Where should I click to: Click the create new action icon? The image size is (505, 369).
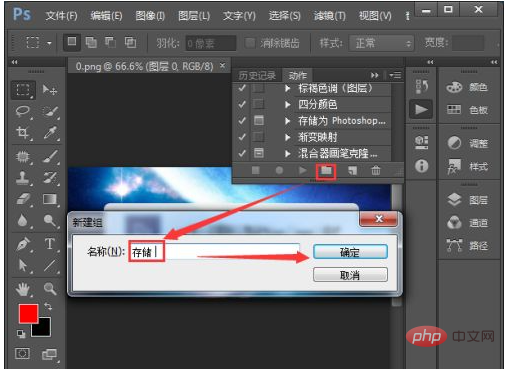click(x=352, y=171)
